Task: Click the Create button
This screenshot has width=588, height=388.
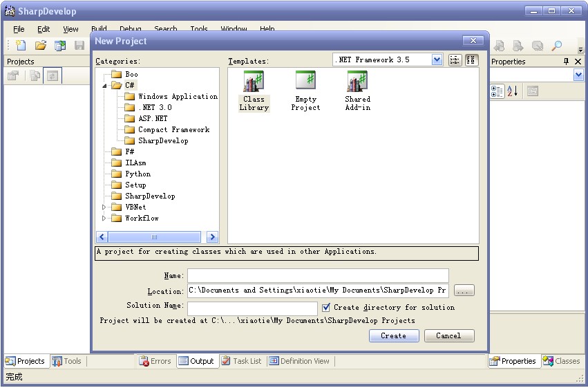Action: [x=393, y=335]
